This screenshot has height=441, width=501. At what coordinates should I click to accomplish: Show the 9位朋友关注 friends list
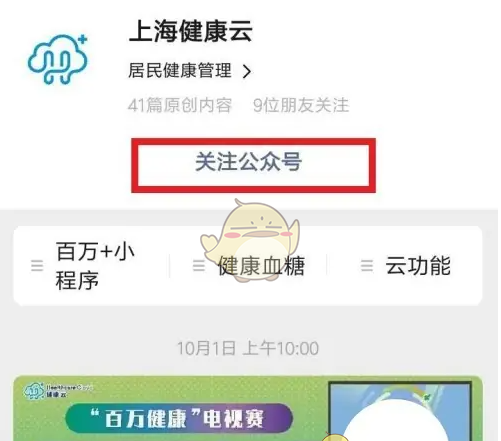coord(301,105)
